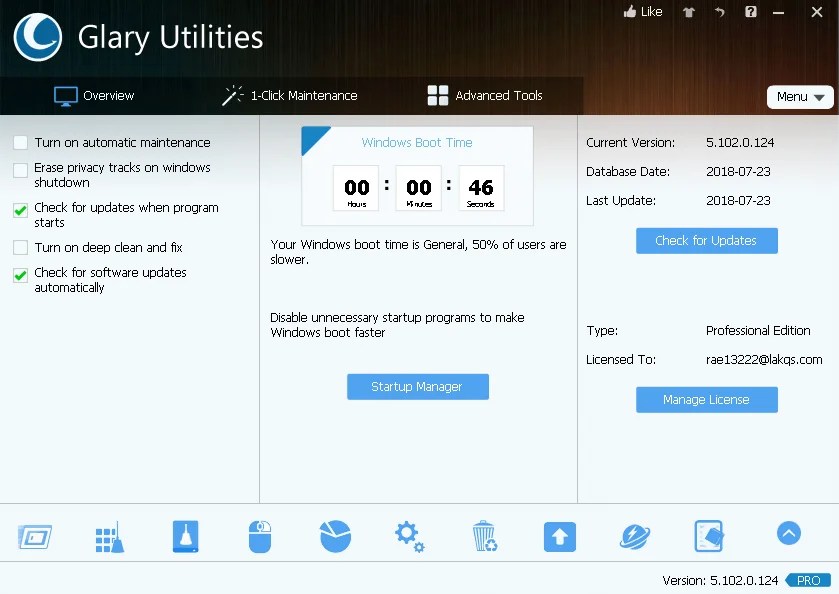Screen dimensions: 839x594
Task: Click the 46 Seconds boot time counter
Action: tap(481, 188)
